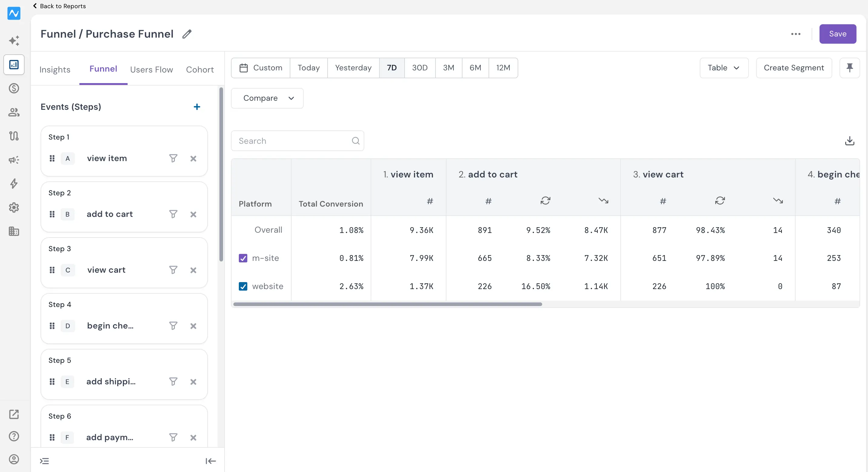868x472 pixels.
Task: Select the Yesterday date range
Action: [353, 68]
